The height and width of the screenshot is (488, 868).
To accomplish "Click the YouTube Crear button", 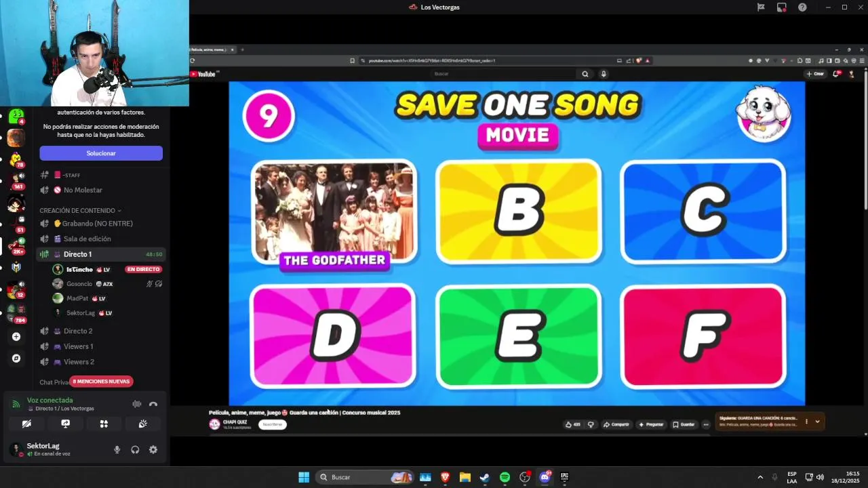I will pyautogui.click(x=816, y=74).
